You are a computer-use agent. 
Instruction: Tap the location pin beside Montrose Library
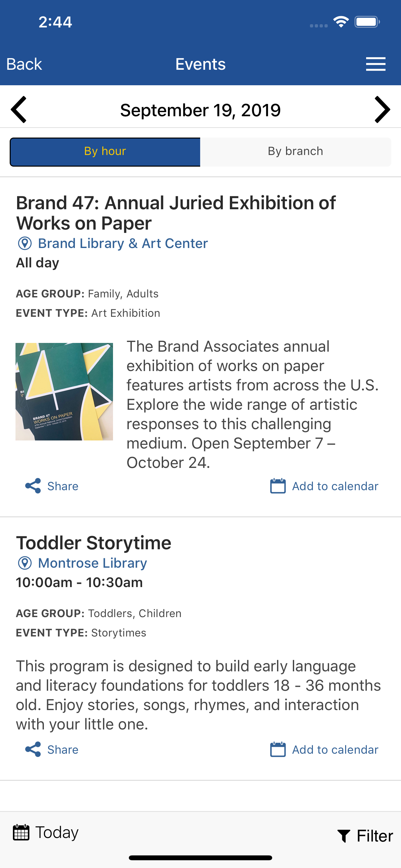(x=25, y=563)
